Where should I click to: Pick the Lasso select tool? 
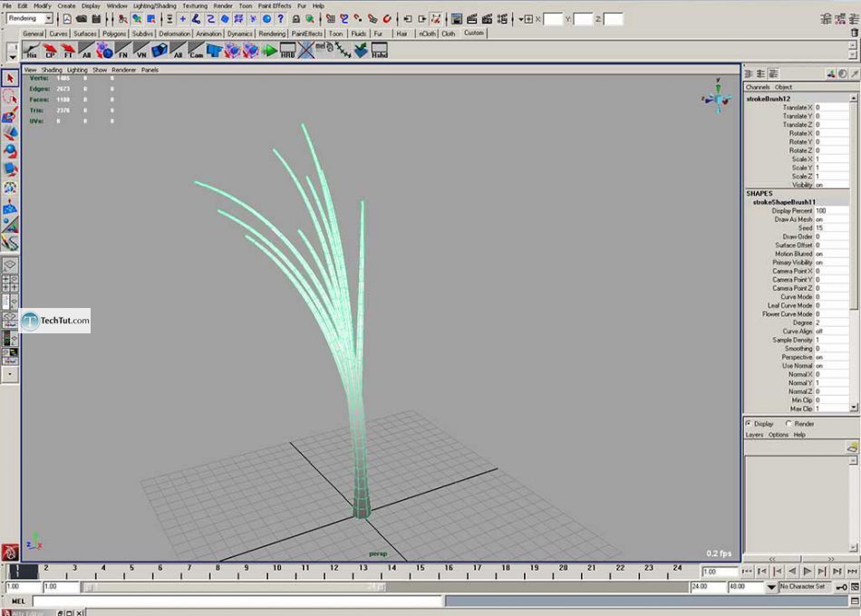[x=10, y=97]
